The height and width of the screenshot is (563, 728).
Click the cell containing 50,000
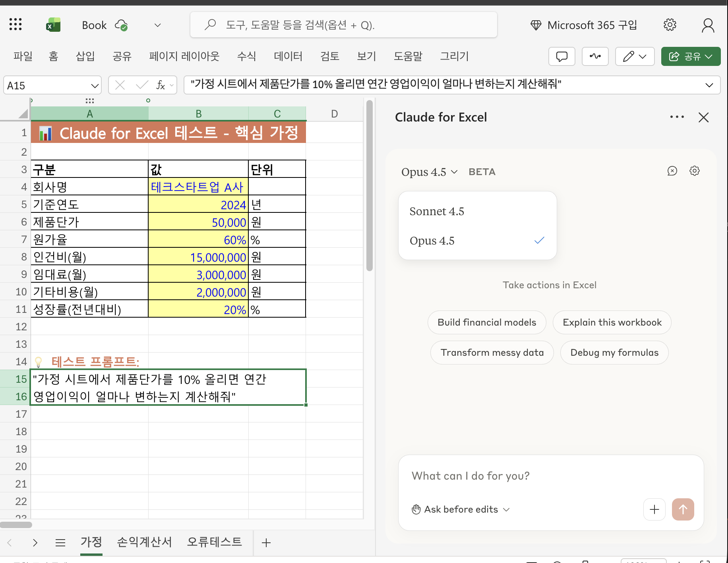pos(198,222)
